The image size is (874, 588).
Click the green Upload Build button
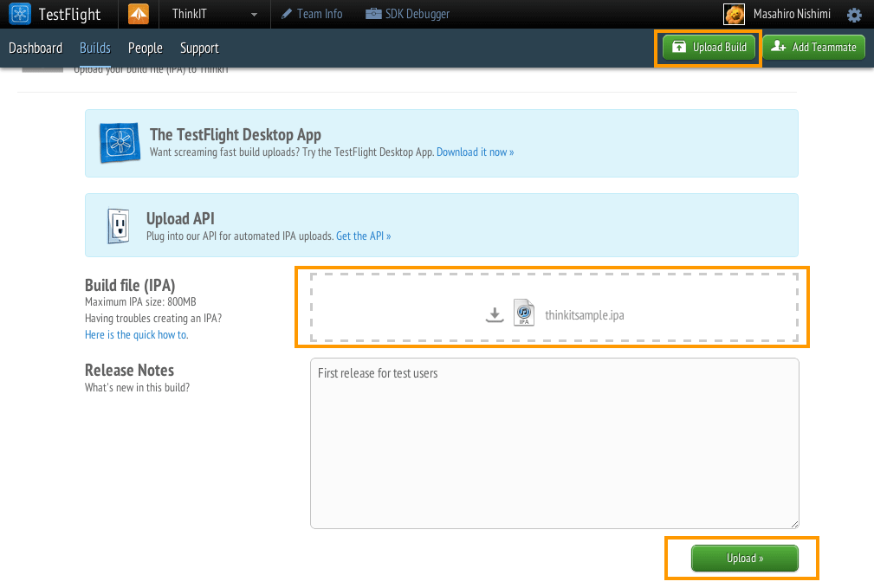[x=709, y=48]
